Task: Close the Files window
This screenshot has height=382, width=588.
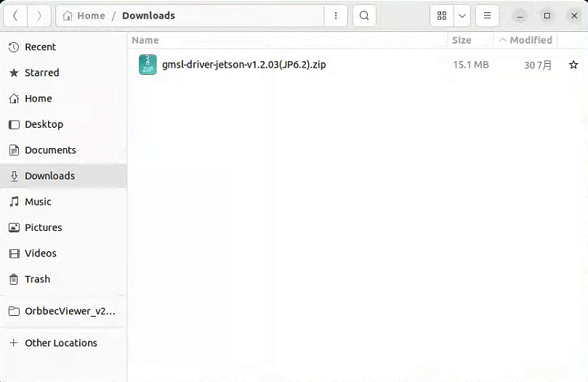Action: point(574,16)
